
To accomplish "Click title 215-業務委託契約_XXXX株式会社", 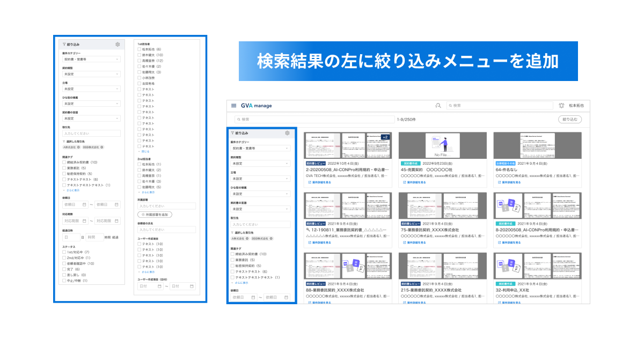I will (431, 290).
